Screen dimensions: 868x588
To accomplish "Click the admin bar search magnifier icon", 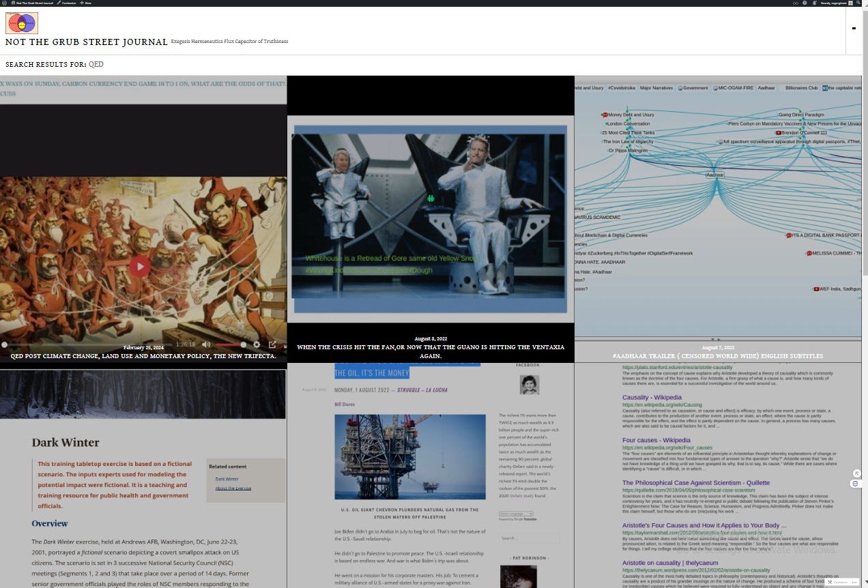I will pos(858,3).
